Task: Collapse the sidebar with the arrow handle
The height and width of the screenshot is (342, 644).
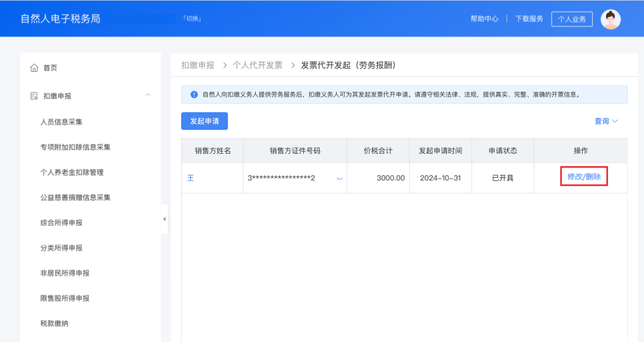Action: click(165, 219)
